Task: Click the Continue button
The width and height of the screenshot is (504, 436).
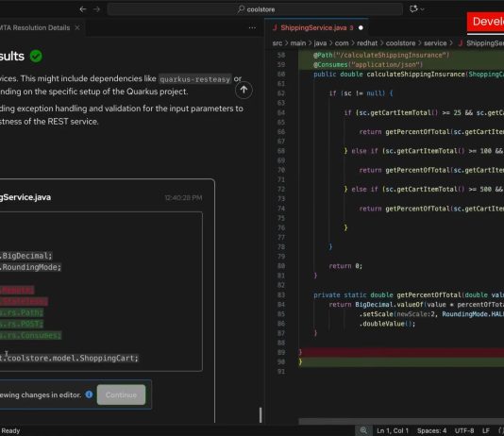Action: [121, 394]
